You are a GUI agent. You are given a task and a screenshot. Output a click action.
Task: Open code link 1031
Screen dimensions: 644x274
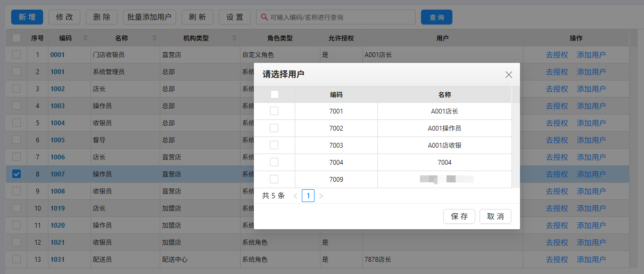coord(57,259)
